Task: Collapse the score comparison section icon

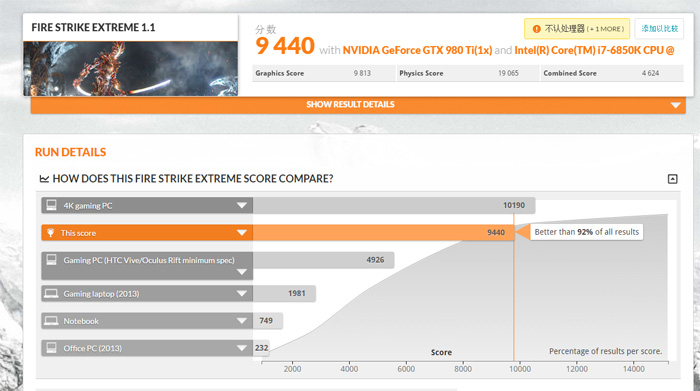Action: point(672,179)
